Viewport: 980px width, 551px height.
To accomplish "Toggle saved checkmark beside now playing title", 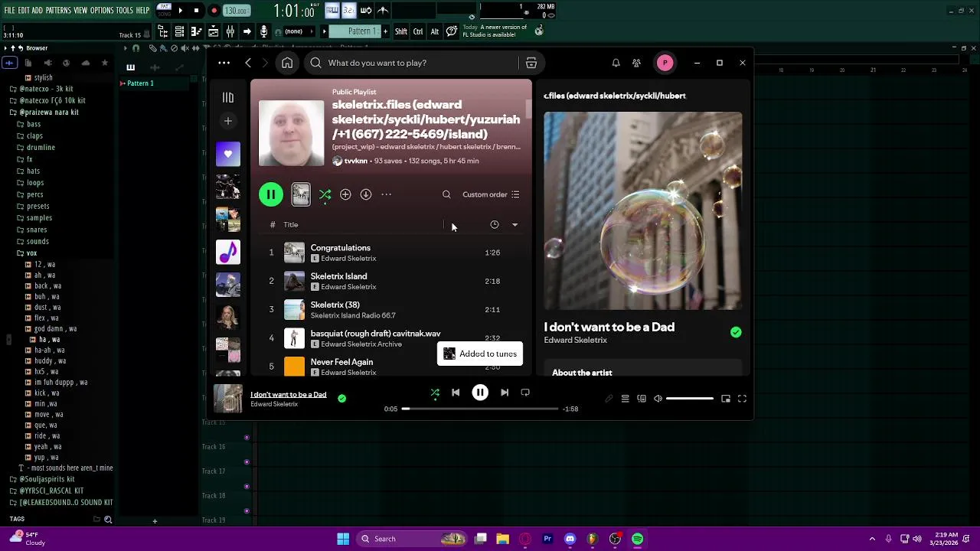I will click(x=341, y=398).
